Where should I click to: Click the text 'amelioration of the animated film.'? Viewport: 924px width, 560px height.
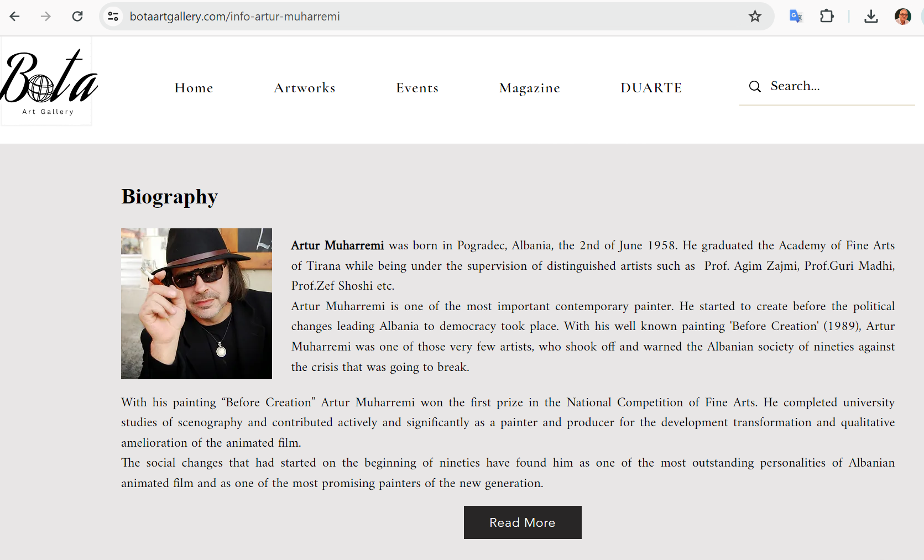[211, 443]
